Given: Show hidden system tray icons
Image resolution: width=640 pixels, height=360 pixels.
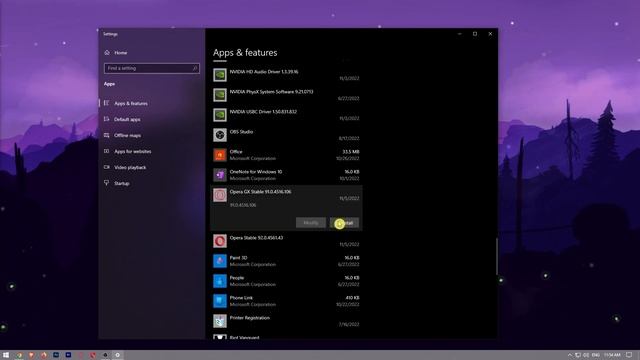Looking at the screenshot, I should 570,355.
